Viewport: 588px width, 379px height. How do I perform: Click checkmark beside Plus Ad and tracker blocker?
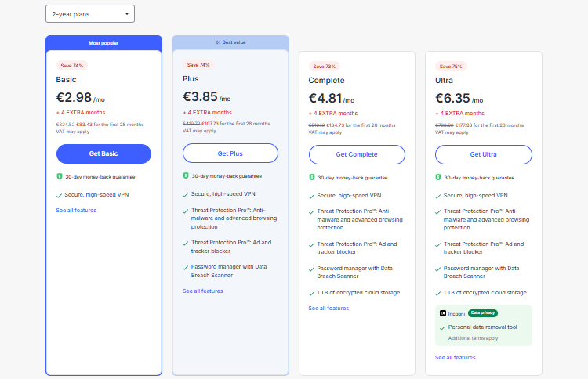point(185,243)
